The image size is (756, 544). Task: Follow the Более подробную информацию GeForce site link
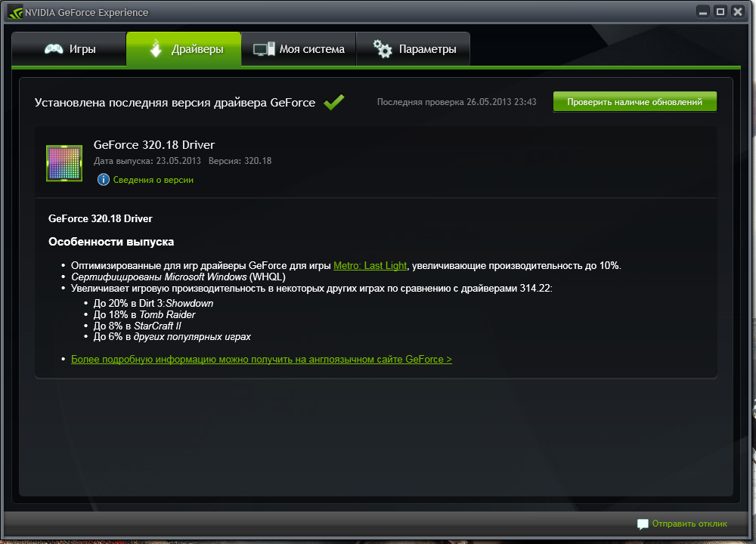point(262,359)
